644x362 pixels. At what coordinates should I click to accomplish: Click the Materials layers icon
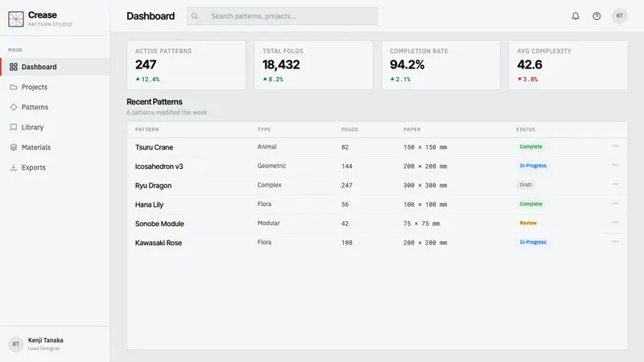pyautogui.click(x=14, y=147)
